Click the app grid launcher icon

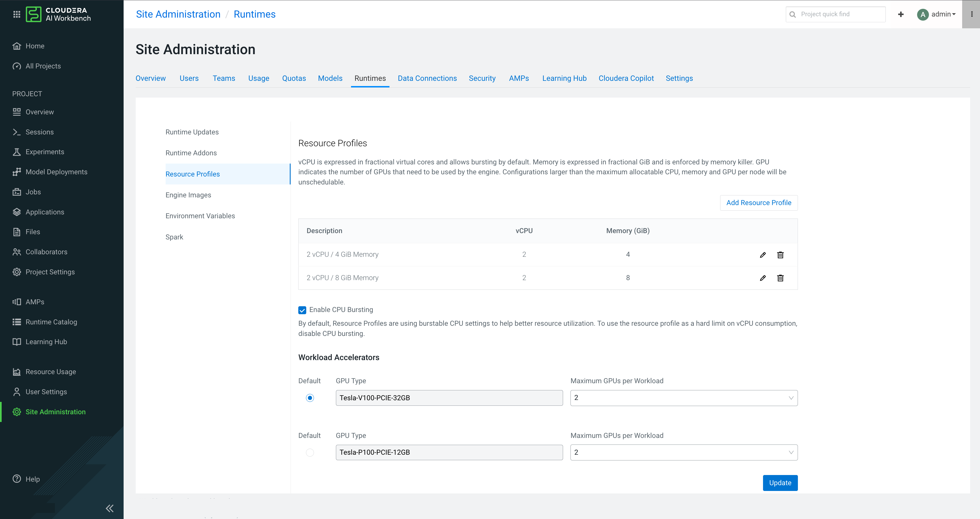click(16, 14)
